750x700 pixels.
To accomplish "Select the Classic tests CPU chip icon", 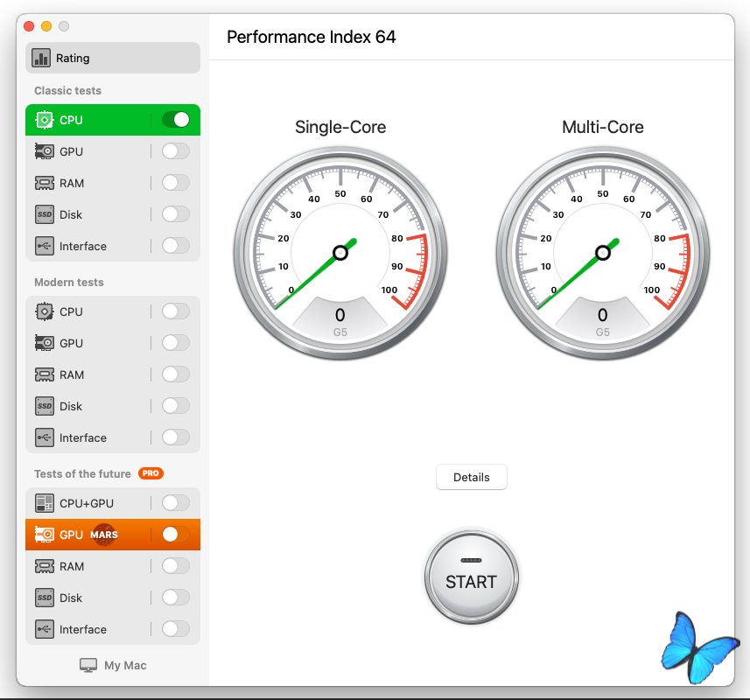I will [45, 120].
